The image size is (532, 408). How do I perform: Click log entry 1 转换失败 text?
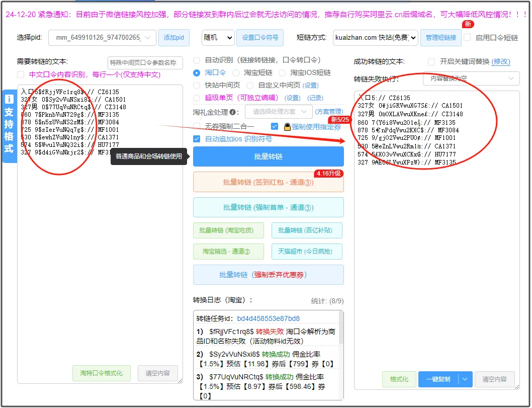click(270, 332)
